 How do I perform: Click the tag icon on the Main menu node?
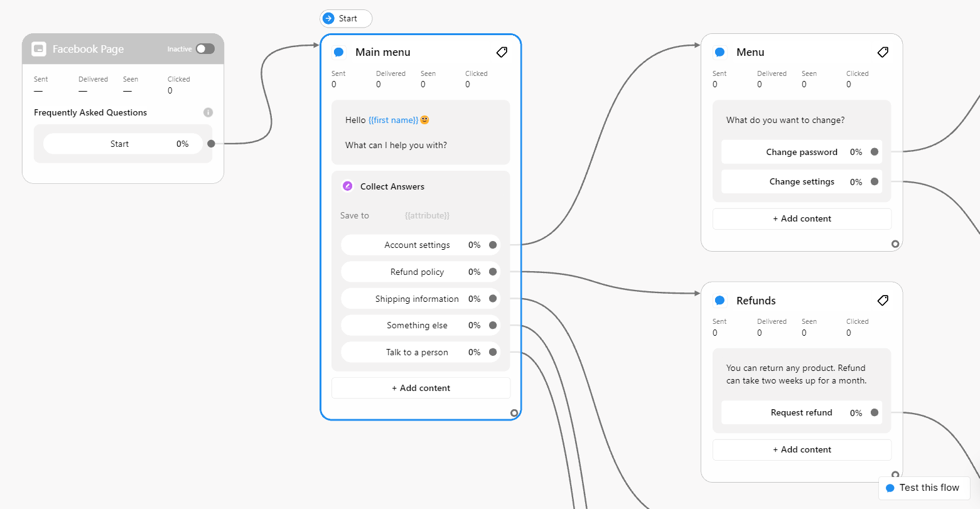[x=502, y=52]
